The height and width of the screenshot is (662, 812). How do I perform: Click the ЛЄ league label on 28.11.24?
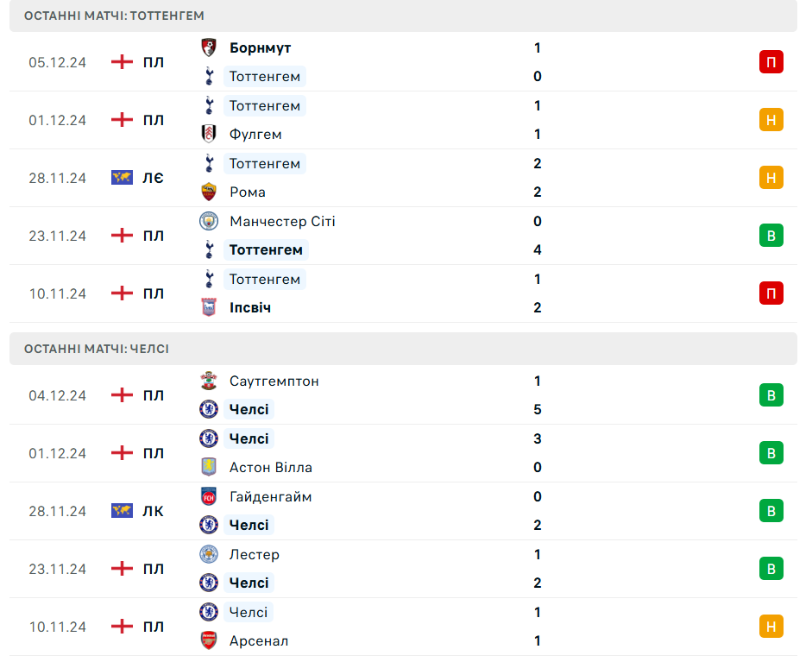pos(153,178)
